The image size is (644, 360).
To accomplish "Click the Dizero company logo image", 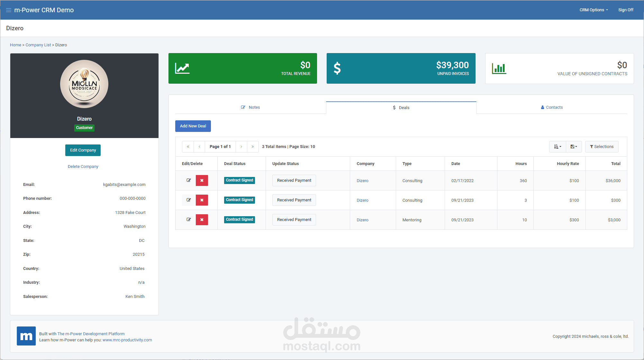I will click(x=84, y=84).
